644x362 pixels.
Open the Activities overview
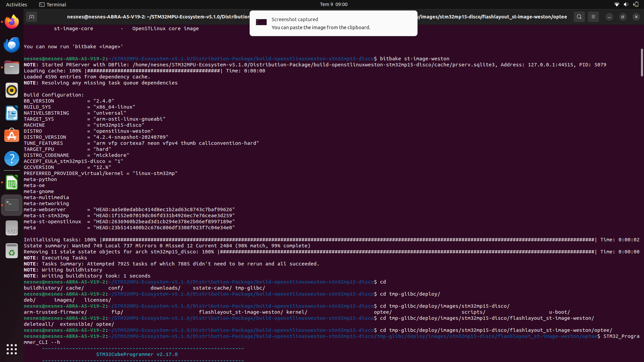[x=16, y=4]
